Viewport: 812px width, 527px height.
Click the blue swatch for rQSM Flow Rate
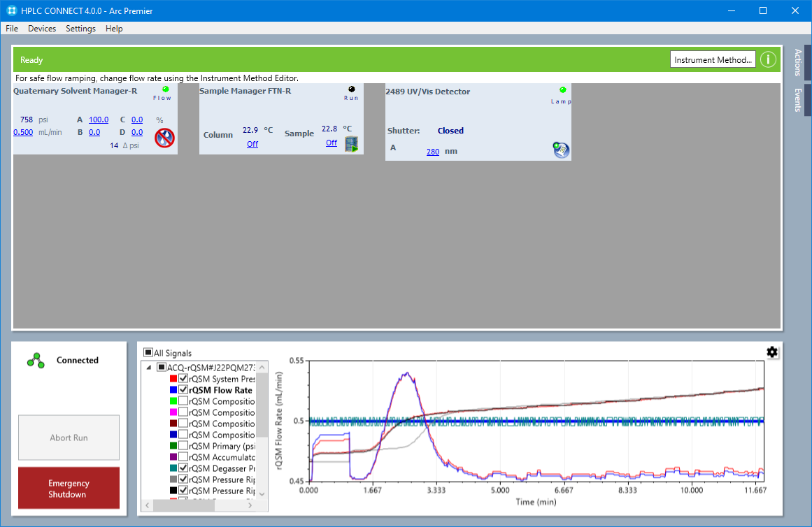173,390
